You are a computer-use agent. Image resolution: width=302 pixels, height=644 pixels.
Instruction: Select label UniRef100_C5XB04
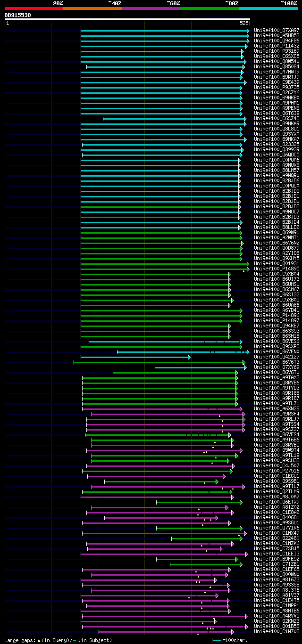277,274
